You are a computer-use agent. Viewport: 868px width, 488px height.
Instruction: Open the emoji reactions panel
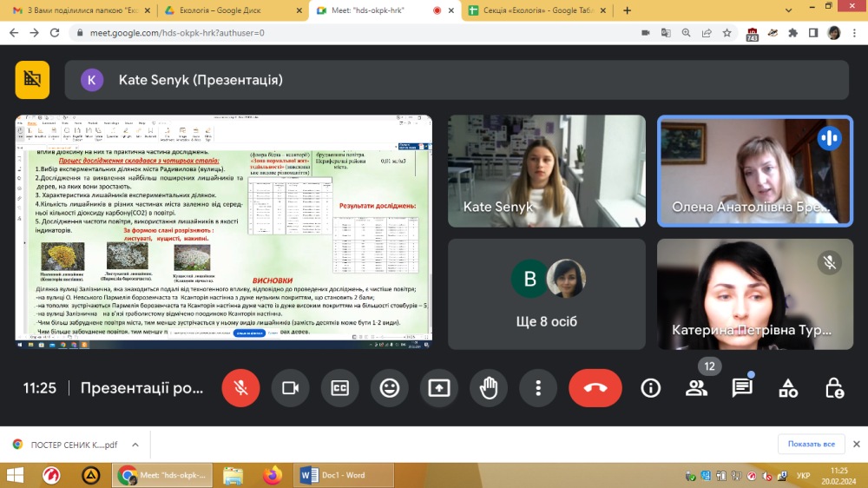pyautogui.click(x=390, y=388)
